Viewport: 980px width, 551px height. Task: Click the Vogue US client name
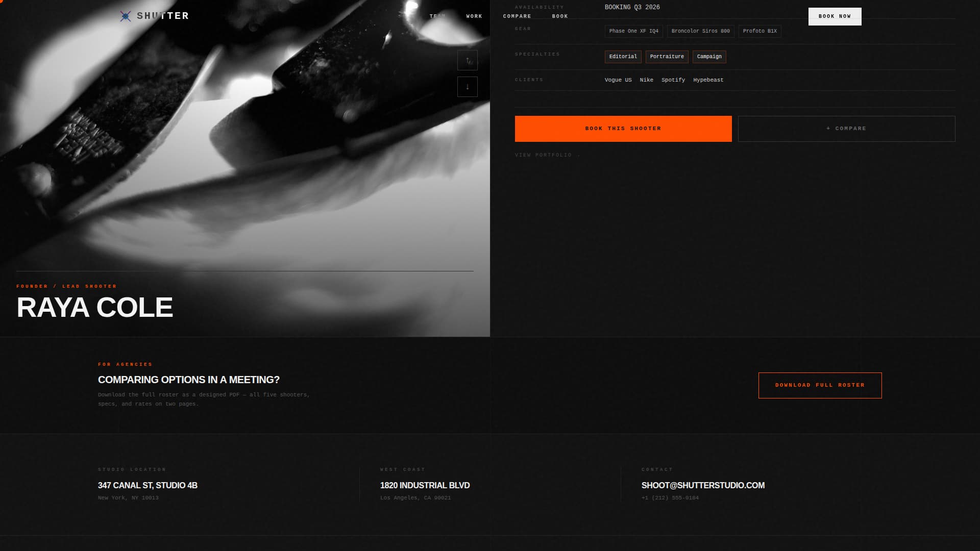tap(618, 80)
